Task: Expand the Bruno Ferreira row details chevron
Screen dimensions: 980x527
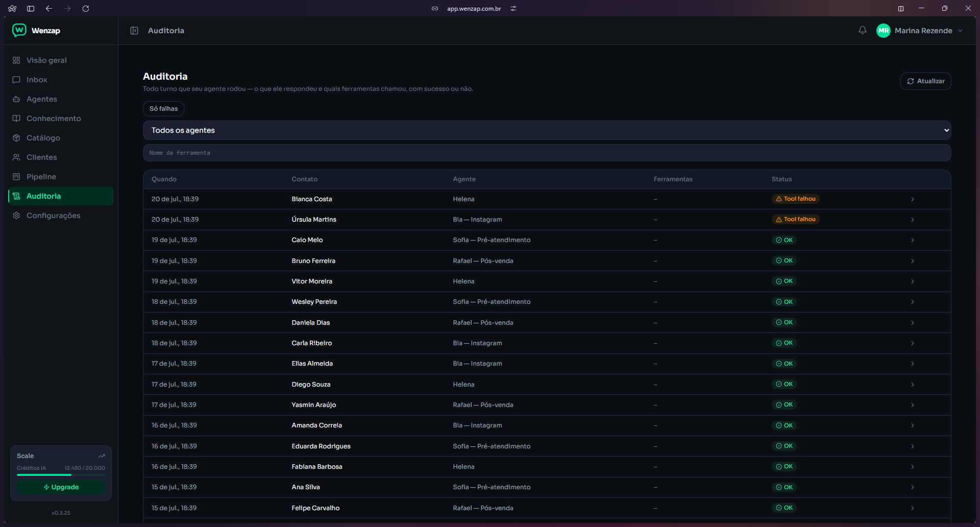Action: coord(912,261)
